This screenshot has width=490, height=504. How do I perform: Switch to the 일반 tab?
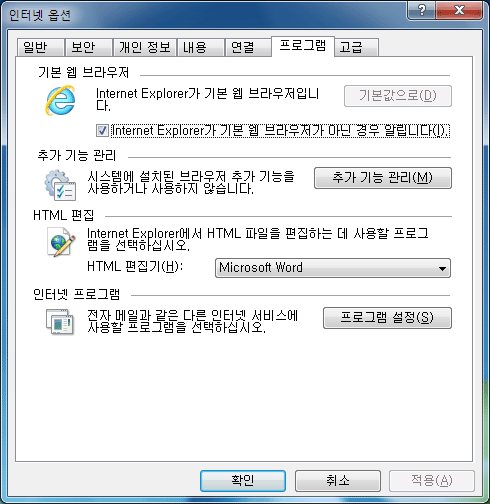(x=40, y=47)
